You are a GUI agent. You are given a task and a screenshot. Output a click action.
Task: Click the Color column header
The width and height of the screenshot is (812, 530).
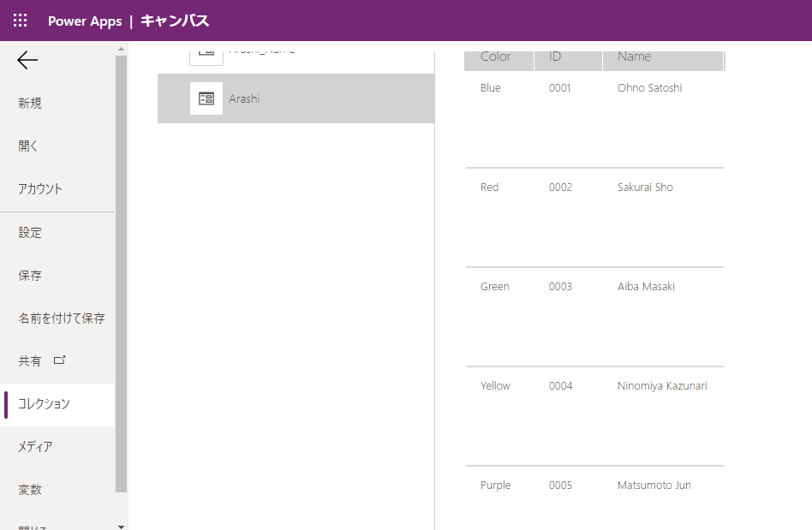(x=499, y=61)
